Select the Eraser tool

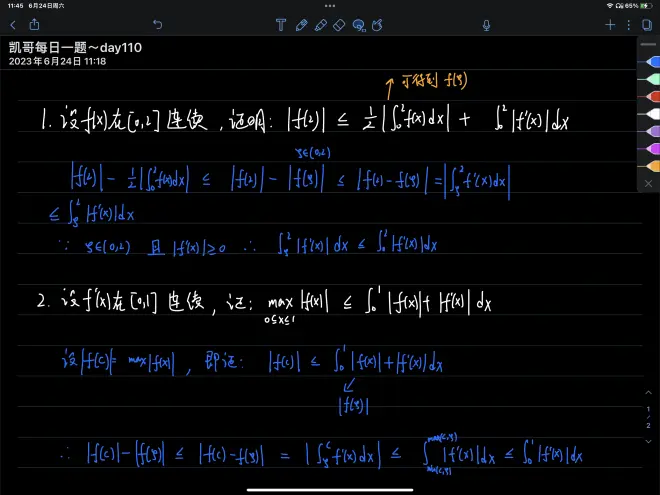pyautogui.click(x=339, y=24)
